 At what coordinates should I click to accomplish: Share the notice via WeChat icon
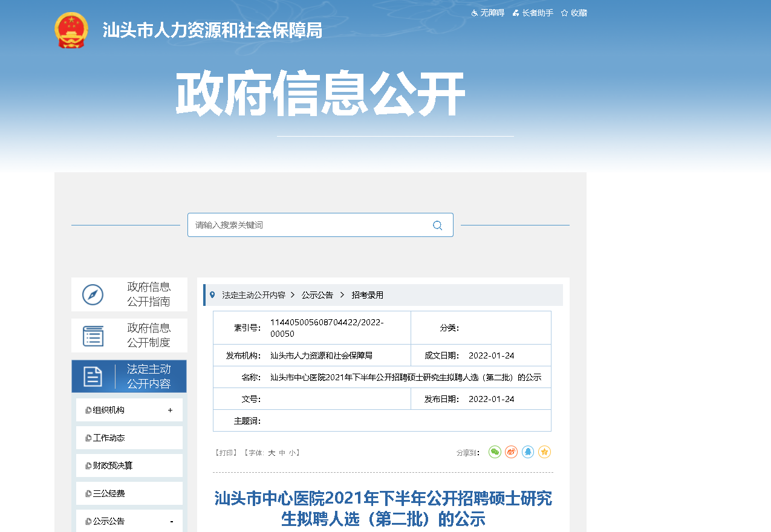click(495, 452)
